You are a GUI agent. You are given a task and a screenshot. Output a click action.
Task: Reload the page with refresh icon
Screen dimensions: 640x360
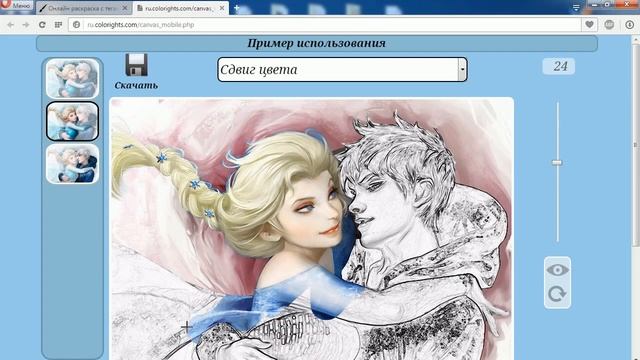pos(42,25)
